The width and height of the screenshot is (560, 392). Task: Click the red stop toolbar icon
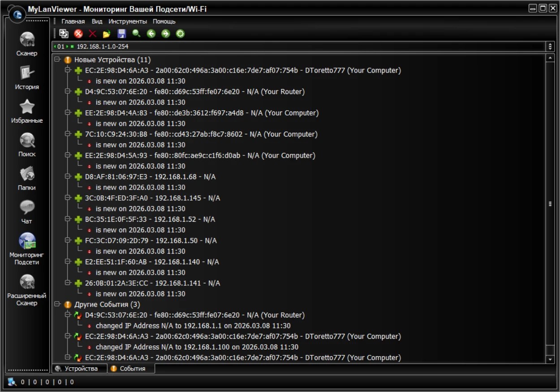point(78,34)
